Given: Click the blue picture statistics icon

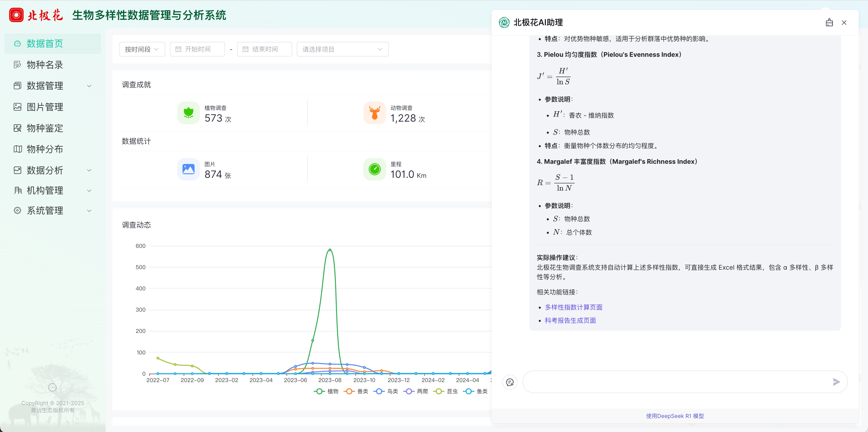Looking at the screenshot, I should (x=188, y=169).
